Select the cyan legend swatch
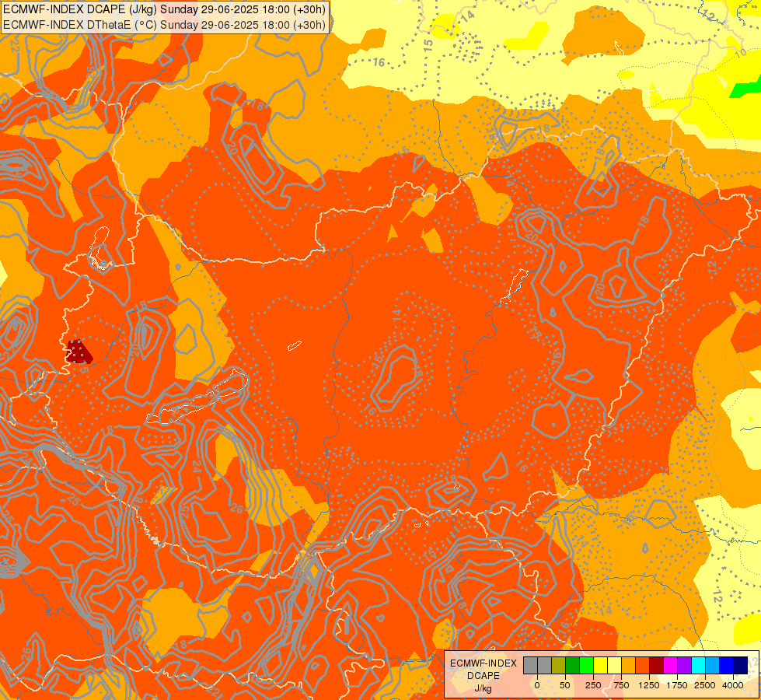Screen dimensions: 761x700 698,665
